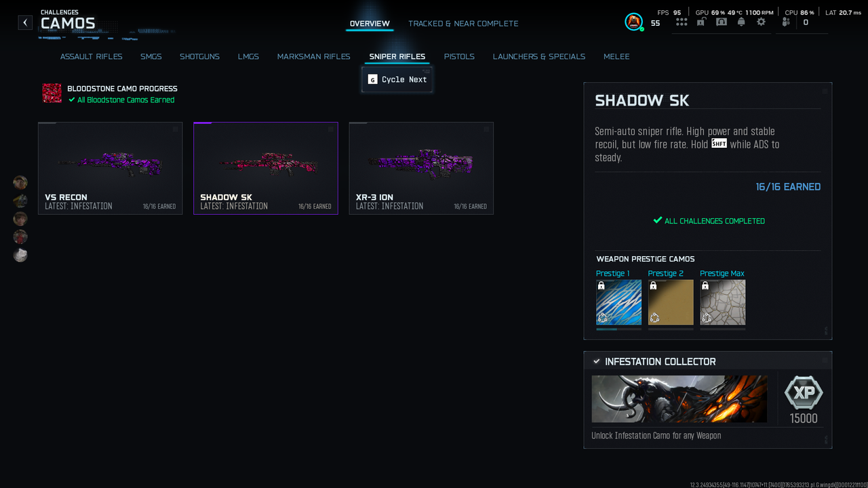Screen dimensions: 868x488
Task: Go back using the arrow beside Camos
Action: (25, 22)
